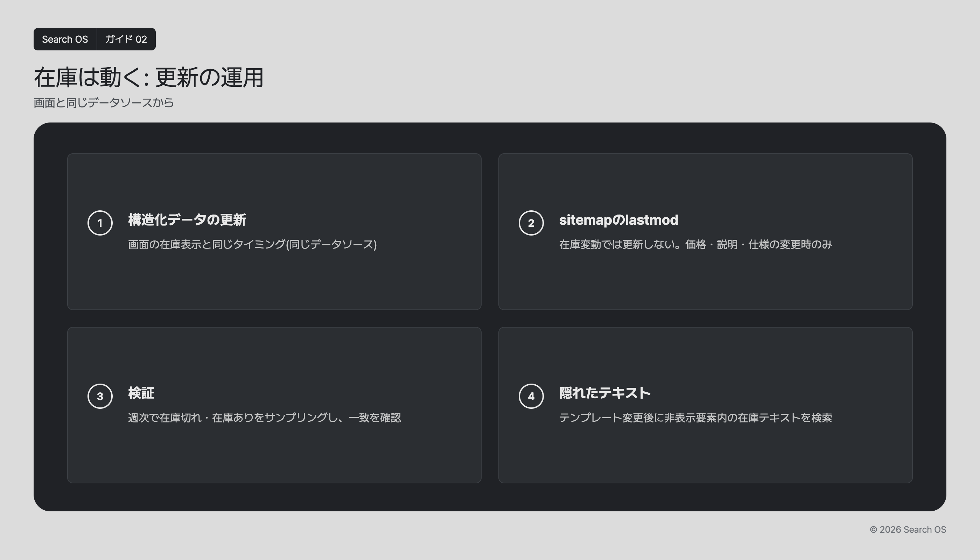Click the text 週次で在庫切れ・在庫ありをサンプリングし、一致を確認
The width and height of the screenshot is (980, 560).
pyautogui.click(x=264, y=418)
